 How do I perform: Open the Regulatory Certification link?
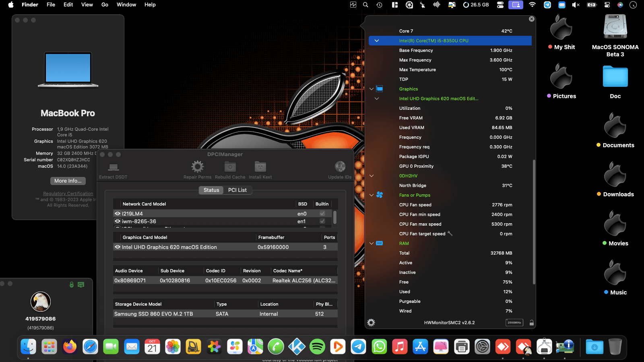coord(68,193)
